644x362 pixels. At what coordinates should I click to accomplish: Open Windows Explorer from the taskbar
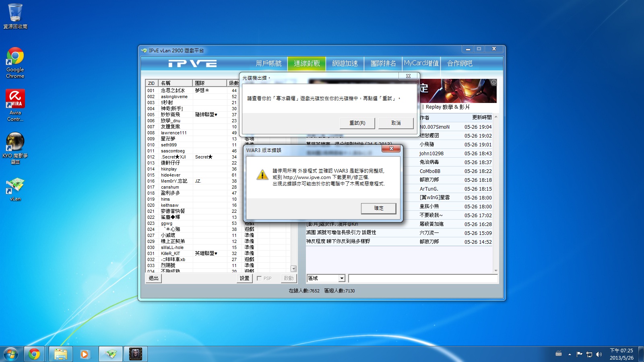click(x=60, y=354)
